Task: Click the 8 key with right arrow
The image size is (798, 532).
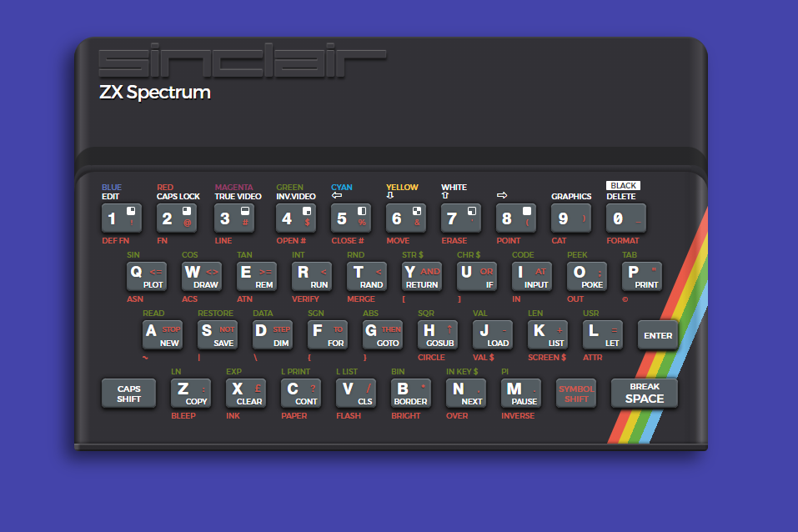Action: pos(516,218)
